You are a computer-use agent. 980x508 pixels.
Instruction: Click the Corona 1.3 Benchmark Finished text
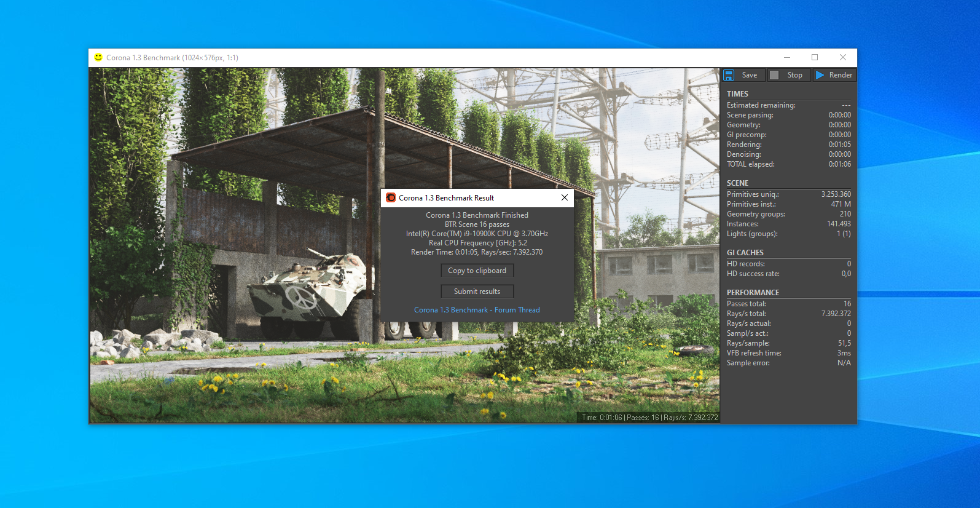tap(477, 215)
